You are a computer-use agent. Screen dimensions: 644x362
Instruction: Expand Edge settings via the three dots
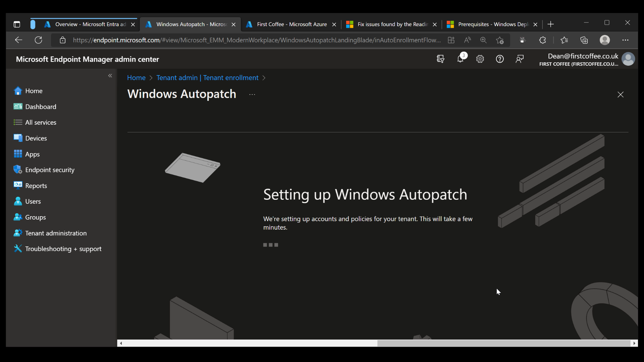click(x=626, y=40)
